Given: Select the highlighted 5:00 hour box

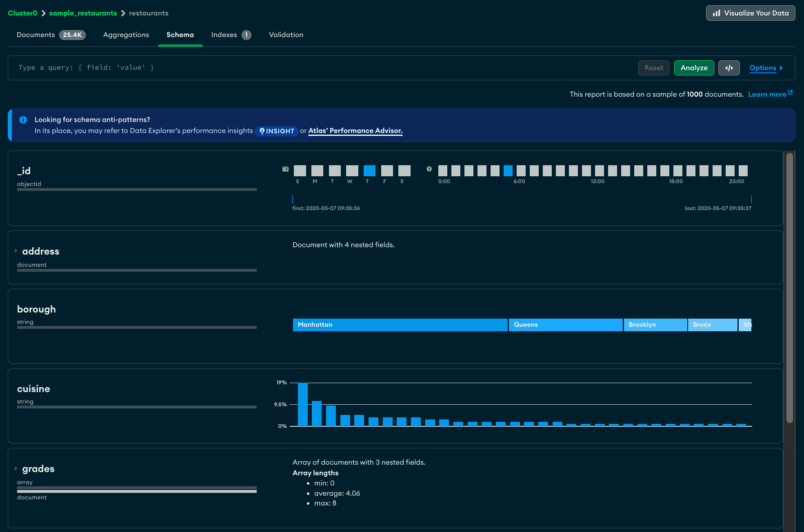Looking at the screenshot, I should pyautogui.click(x=508, y=171).
